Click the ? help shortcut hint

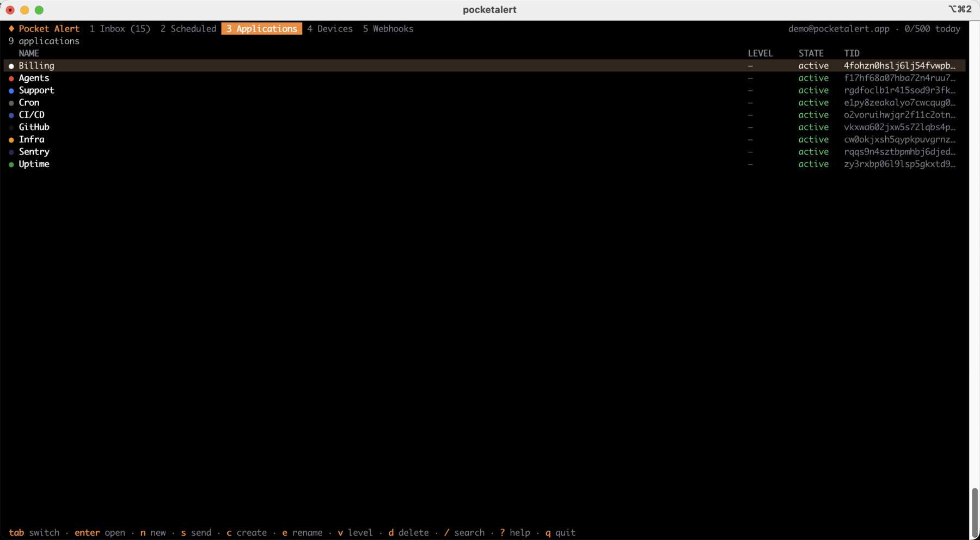[515, 532]
